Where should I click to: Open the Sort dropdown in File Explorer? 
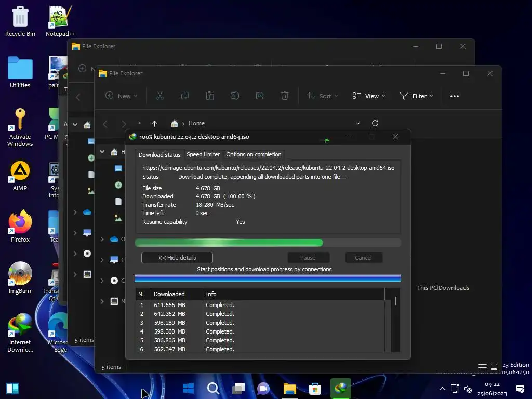coord(322,96)
